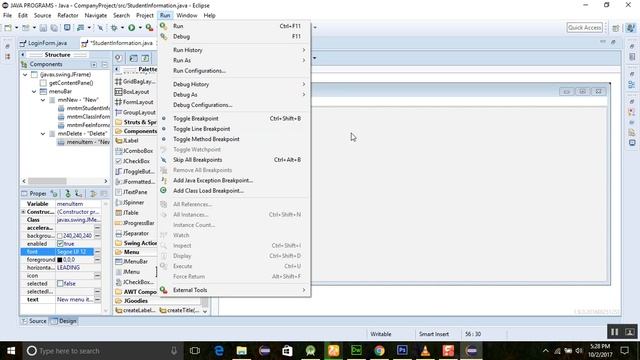The height and width of the screenshot is (360, 640).
Task: Pick JToggleButton from the Palette
Action: pos(135,171)
